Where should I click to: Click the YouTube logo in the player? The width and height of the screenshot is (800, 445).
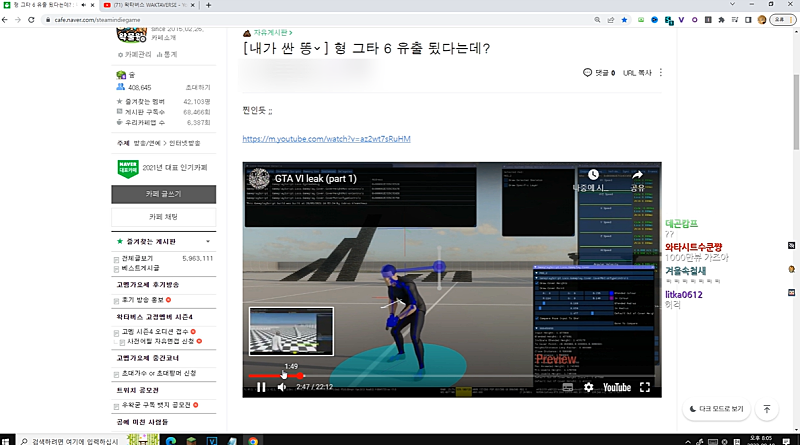point(617,387)
